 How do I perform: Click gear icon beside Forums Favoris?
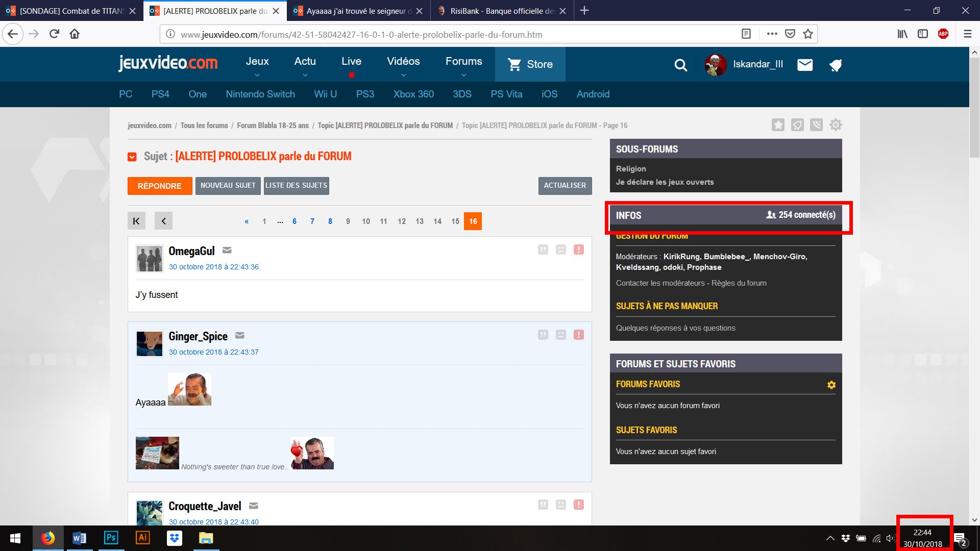tap(831, 385)
